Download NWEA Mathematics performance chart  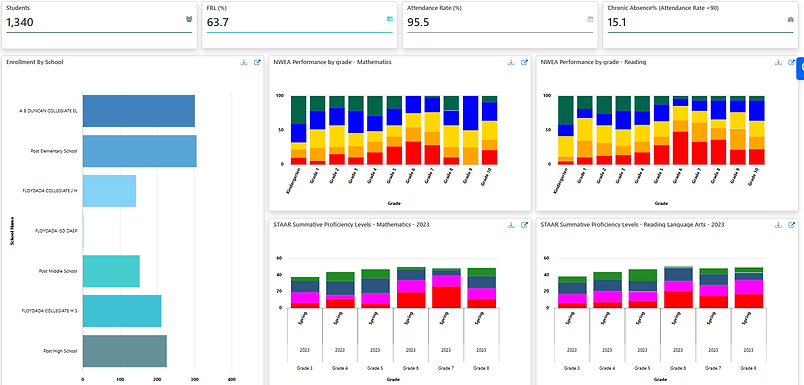click(511, 63)
